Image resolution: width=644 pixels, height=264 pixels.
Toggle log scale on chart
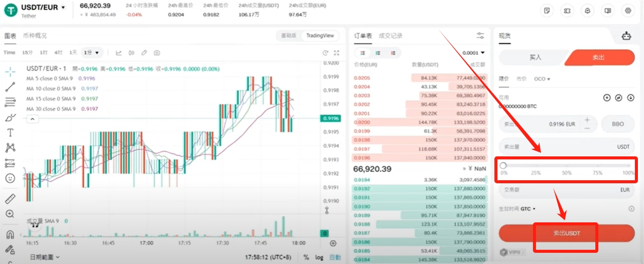tap(319, 257)
